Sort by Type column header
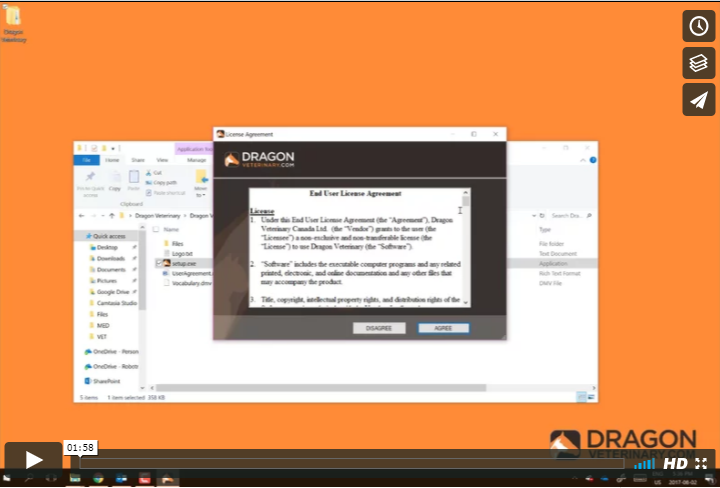The image size is (720, 488). pyautogui.click(x=545, y=229)
